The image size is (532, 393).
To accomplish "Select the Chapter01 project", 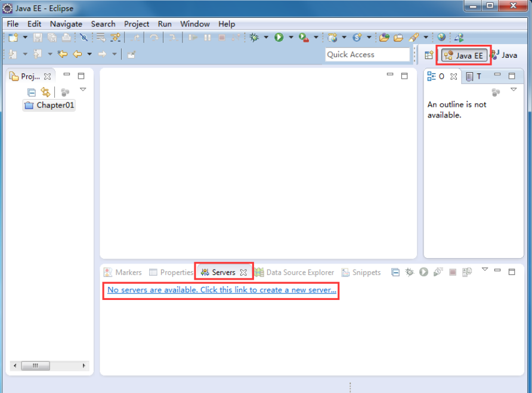I will 49,105.
